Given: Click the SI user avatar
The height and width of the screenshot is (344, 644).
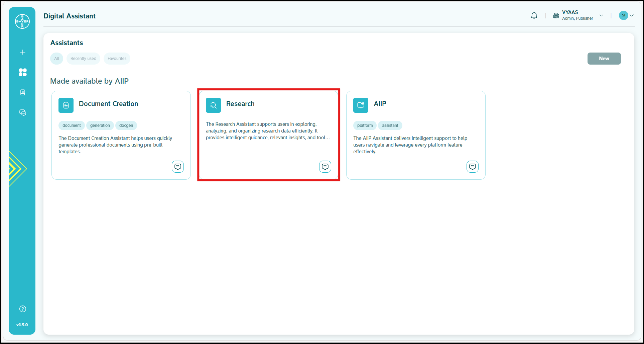Looking at the screenshot, I should [x=623, y=15].
